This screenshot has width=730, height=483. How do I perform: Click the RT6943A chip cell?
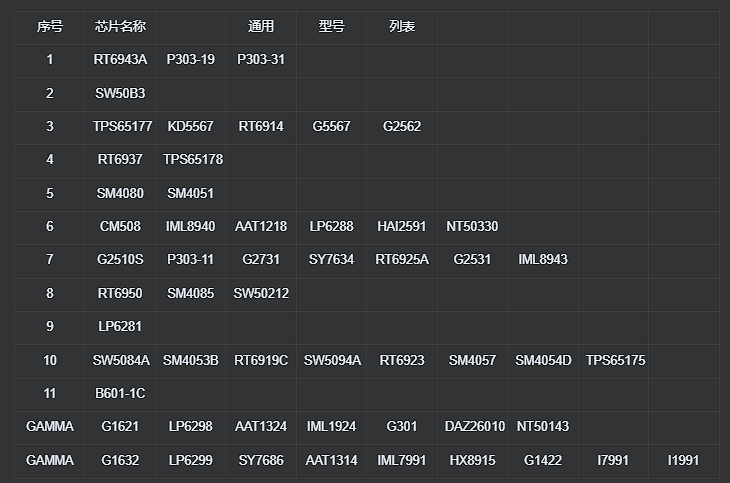coord(120,60)
